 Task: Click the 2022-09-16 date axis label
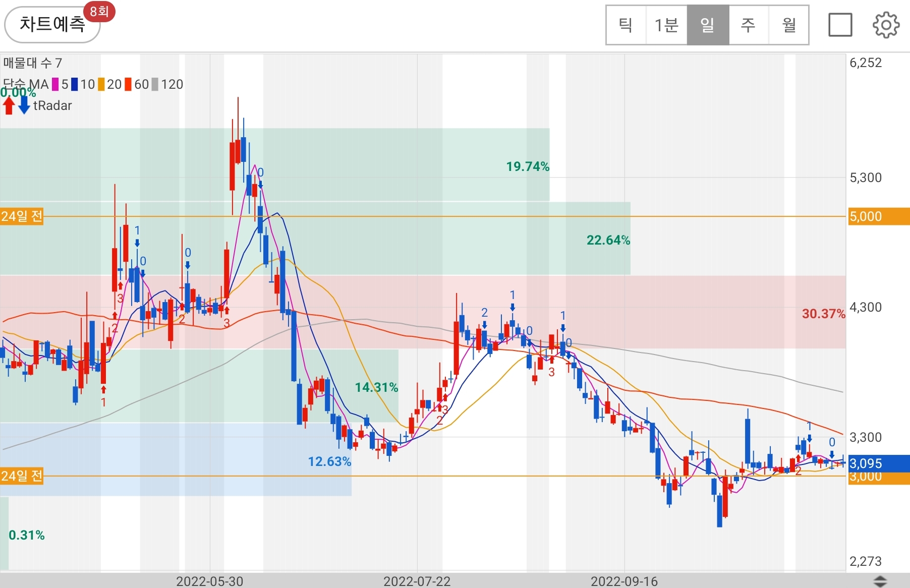(624, 581)
